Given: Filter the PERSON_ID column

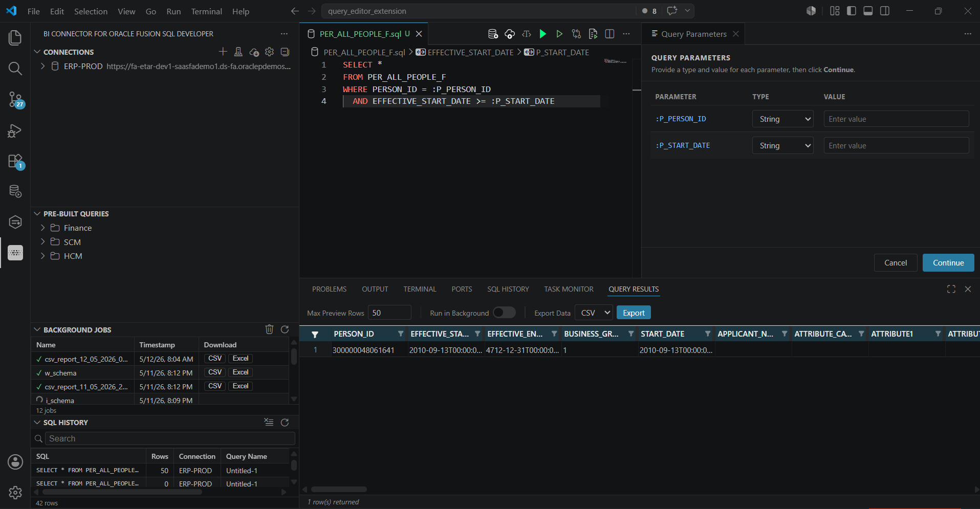Looking at the screenshot, I should click(x=401, y=334).
